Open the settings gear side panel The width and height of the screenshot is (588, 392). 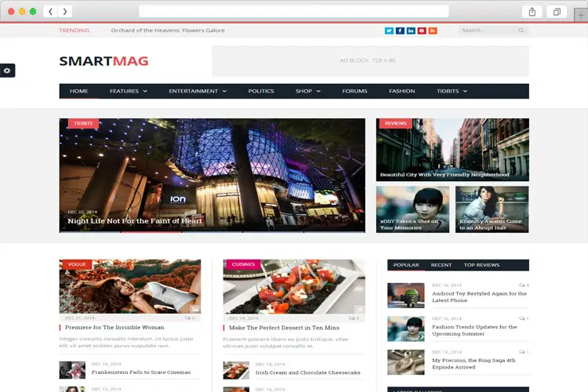7,71
